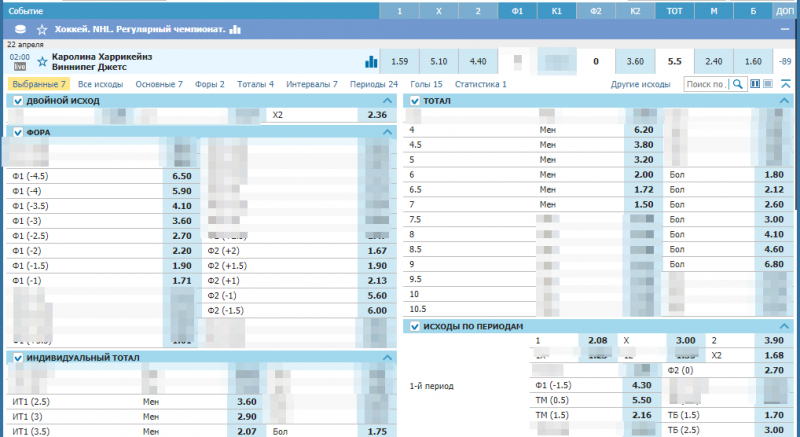Open match statistics bar chart icon

(371, 62)
